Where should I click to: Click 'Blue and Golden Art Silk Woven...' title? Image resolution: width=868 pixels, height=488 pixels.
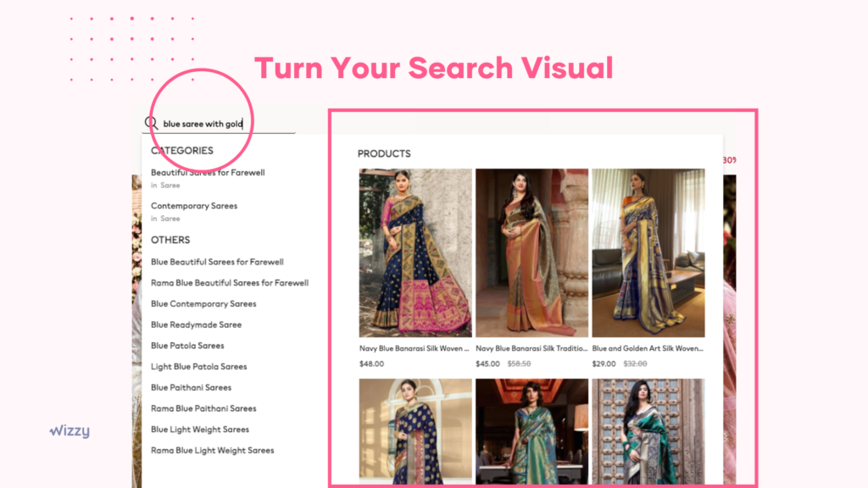coord(648,348)
